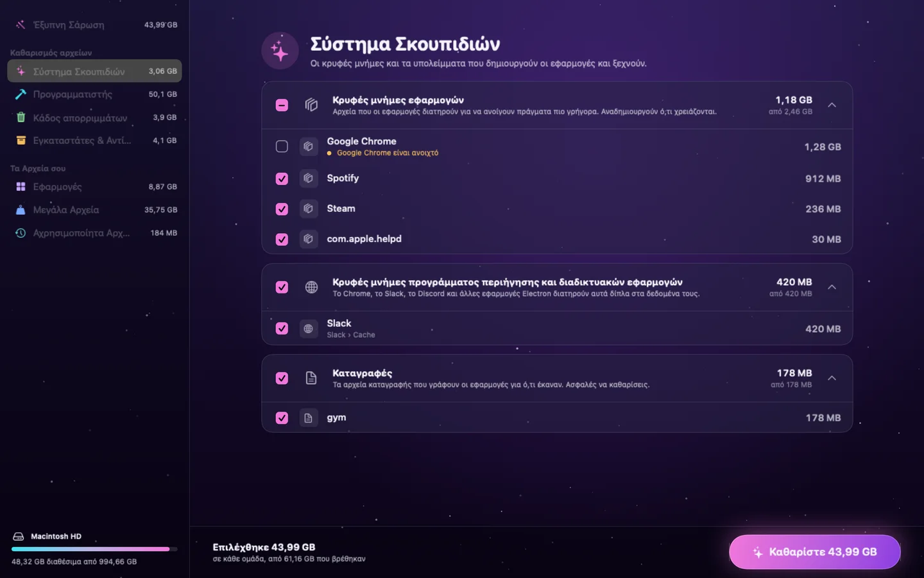Screen dimensions: 924x578
Task: Open the Εφαρμογές grid icon
Action: (x=21, y=187)
